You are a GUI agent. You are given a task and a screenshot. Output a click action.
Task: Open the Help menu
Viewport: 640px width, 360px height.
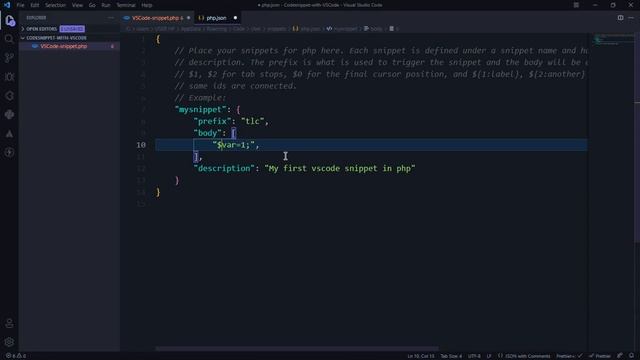[147, 5]
